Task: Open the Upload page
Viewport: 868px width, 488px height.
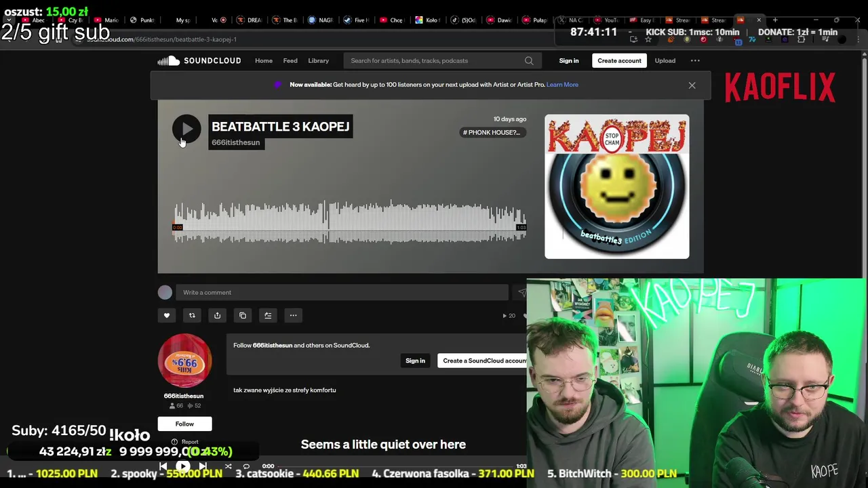Action: (665, 60)
